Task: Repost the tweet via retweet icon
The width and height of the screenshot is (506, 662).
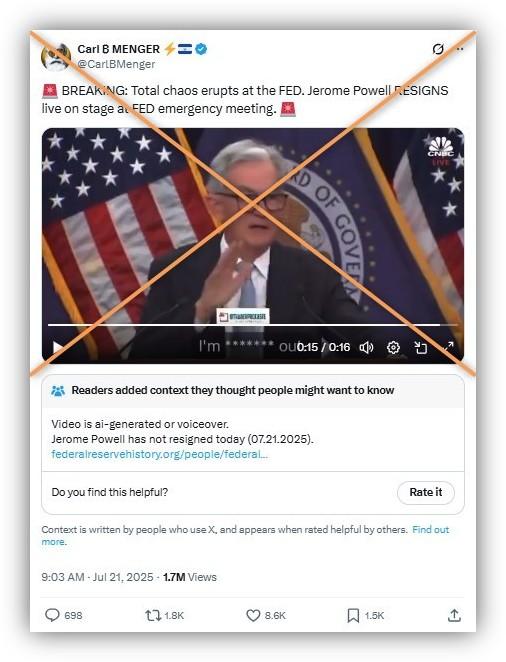Action: [153, 616]
